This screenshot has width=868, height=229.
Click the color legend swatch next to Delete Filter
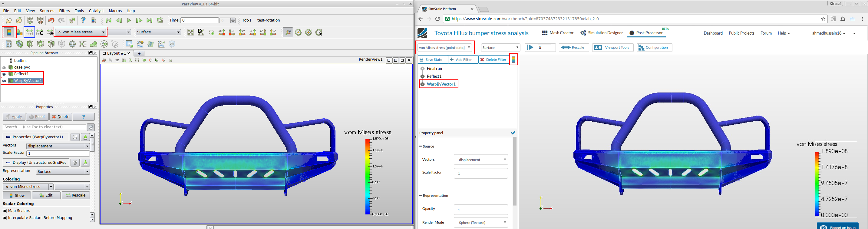point(513,60)
